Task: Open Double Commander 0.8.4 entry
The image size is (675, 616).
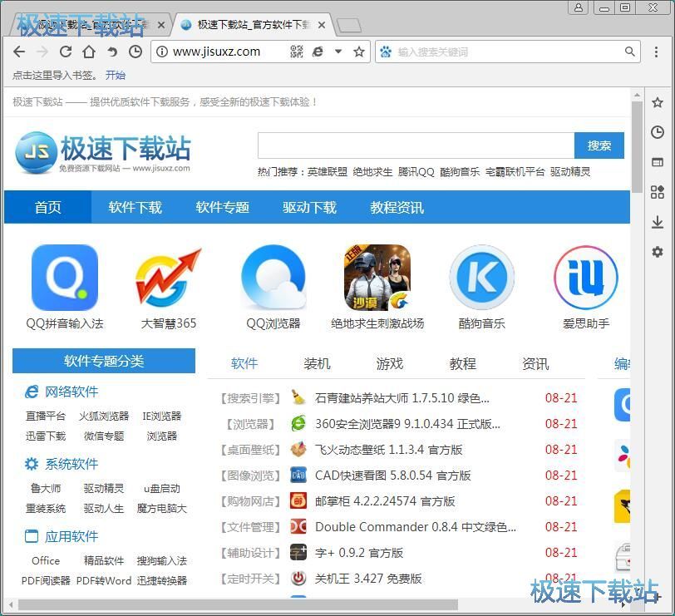Action: click(x=416, y=527)
